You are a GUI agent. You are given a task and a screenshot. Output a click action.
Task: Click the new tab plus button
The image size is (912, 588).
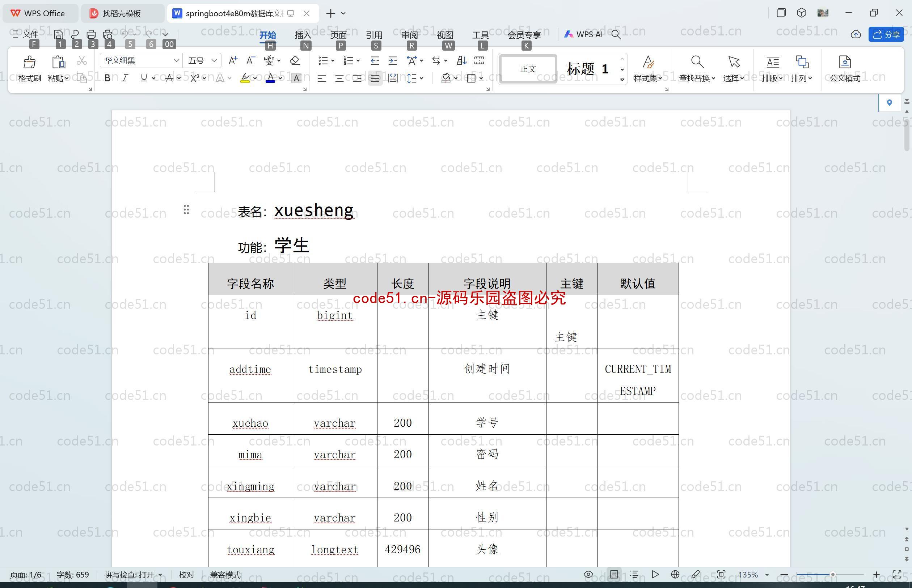pos(330,13)
